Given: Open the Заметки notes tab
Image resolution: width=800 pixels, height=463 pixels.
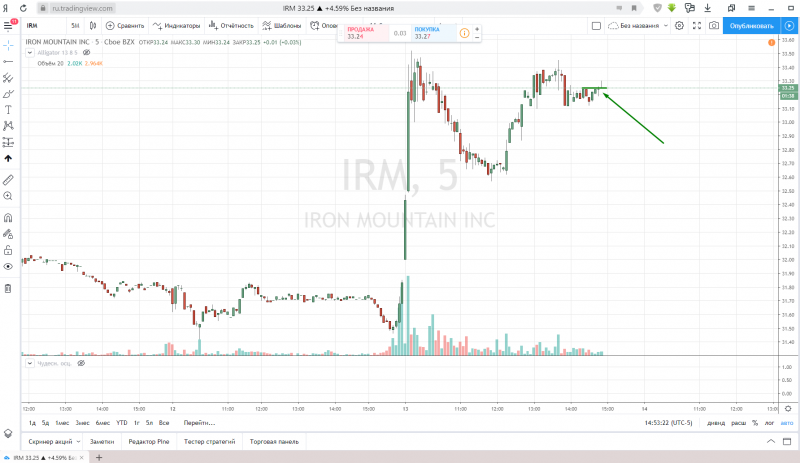Looking at the screenshot, I should 102,442.
